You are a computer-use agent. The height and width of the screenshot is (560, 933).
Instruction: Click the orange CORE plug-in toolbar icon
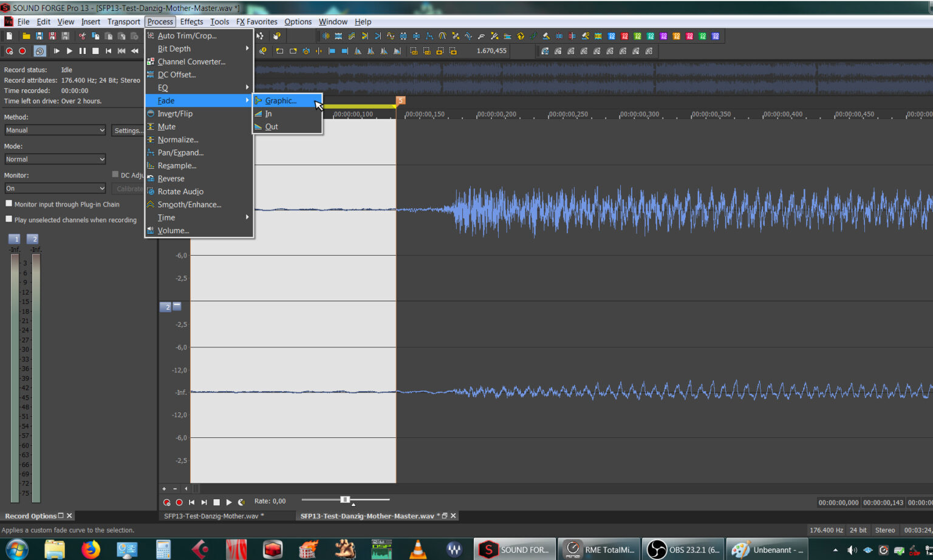pos(677,36)
